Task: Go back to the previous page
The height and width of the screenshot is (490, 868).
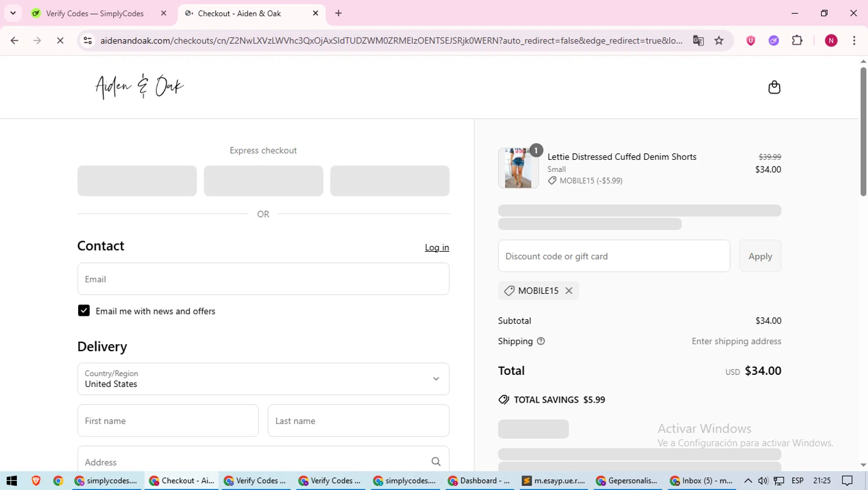Action: pos(14,40)
